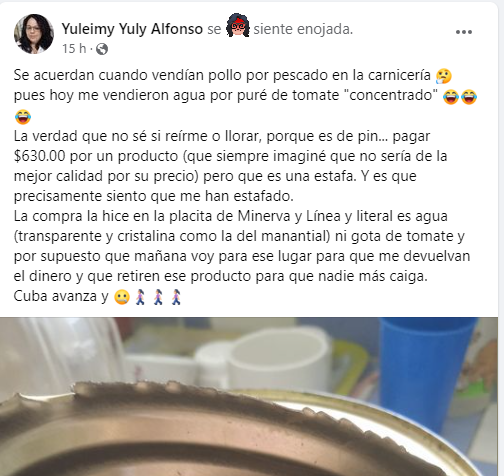This screenshot has height=476, width=504.
Task: Open the three-dot post options menu
Action: click(464, 32)
